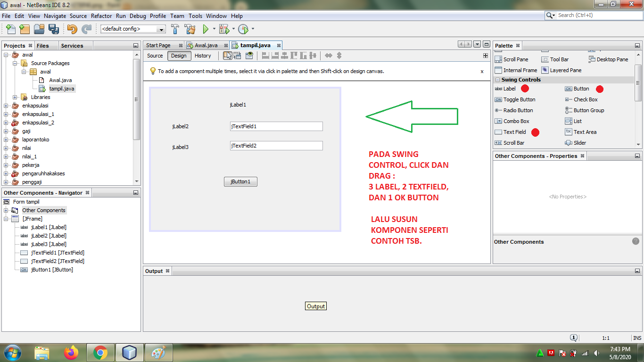Switch the editor to Source view
644x362 pixels.
(155, 55)
